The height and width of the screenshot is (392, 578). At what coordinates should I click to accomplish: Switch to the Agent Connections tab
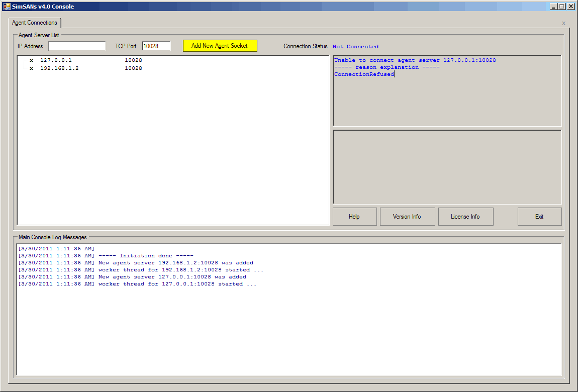coord(35,23)
